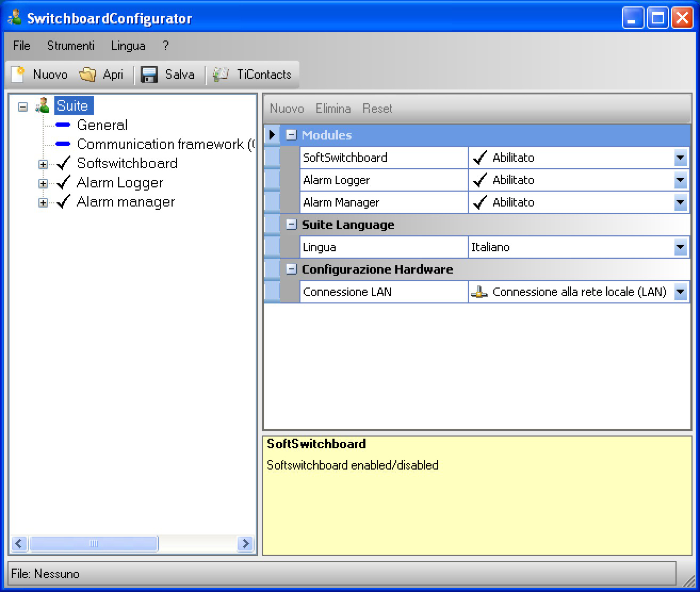
Task: Click the Suite user icon in tree
Action: (43, 105)
